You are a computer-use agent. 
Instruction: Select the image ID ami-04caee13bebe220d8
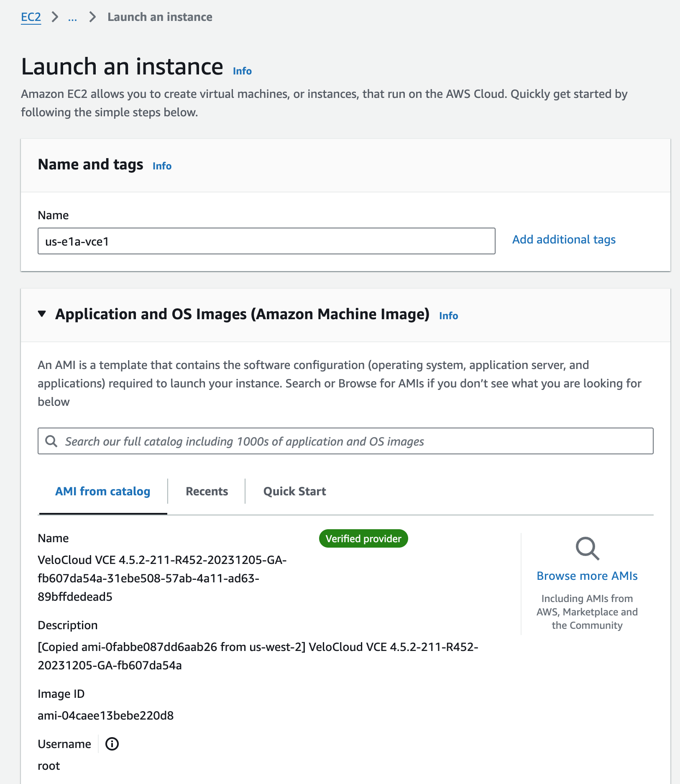(105, 715)
